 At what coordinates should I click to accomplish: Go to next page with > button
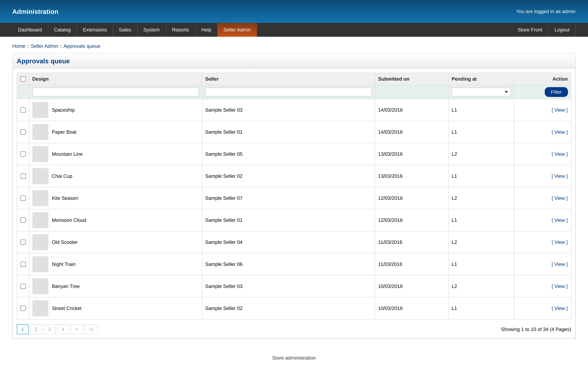(x=77, y=329)
